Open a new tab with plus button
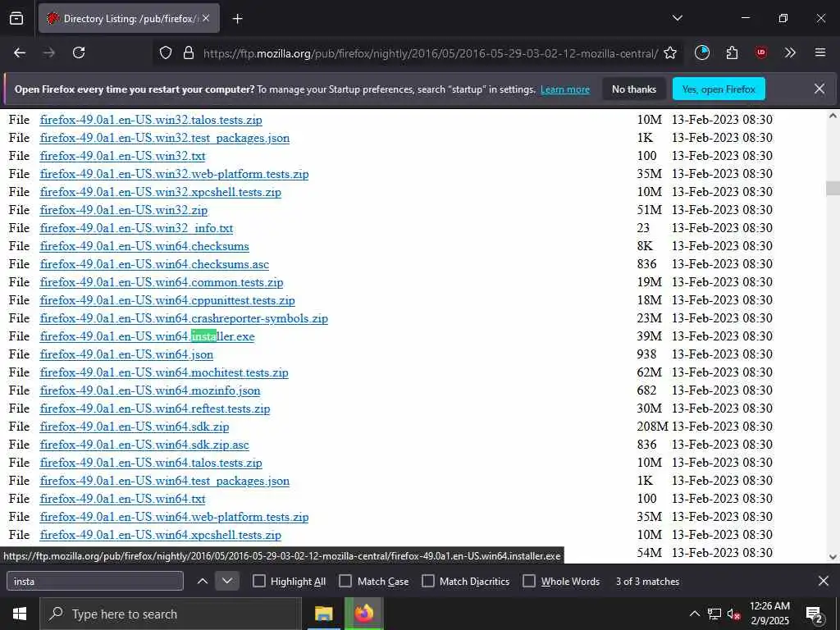 point(237,19)
